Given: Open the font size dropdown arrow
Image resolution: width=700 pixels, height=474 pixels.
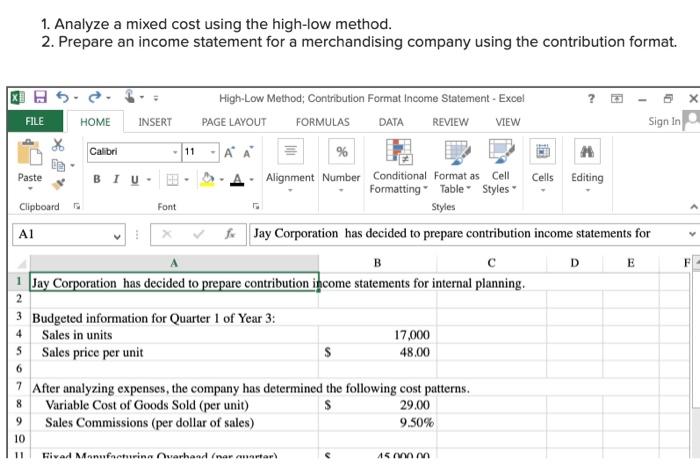Looking at the screenshot, I should tap(213, 152).
